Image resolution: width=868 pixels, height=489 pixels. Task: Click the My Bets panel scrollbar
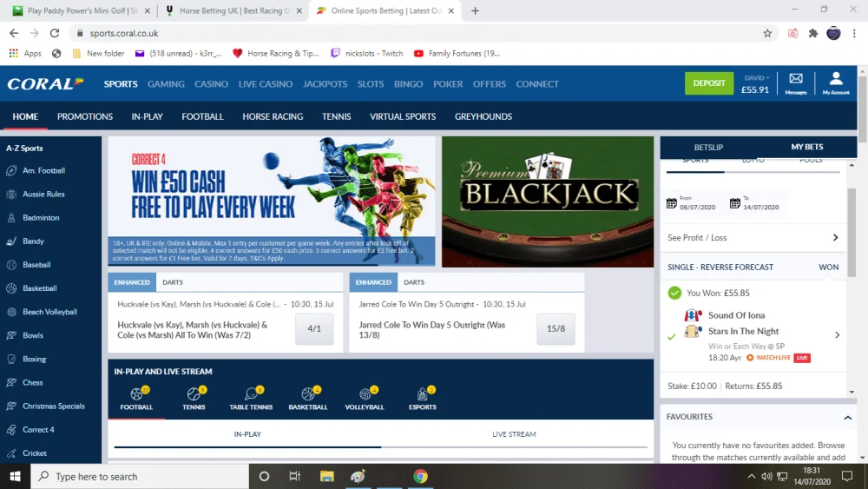click(x=852, y=232)
